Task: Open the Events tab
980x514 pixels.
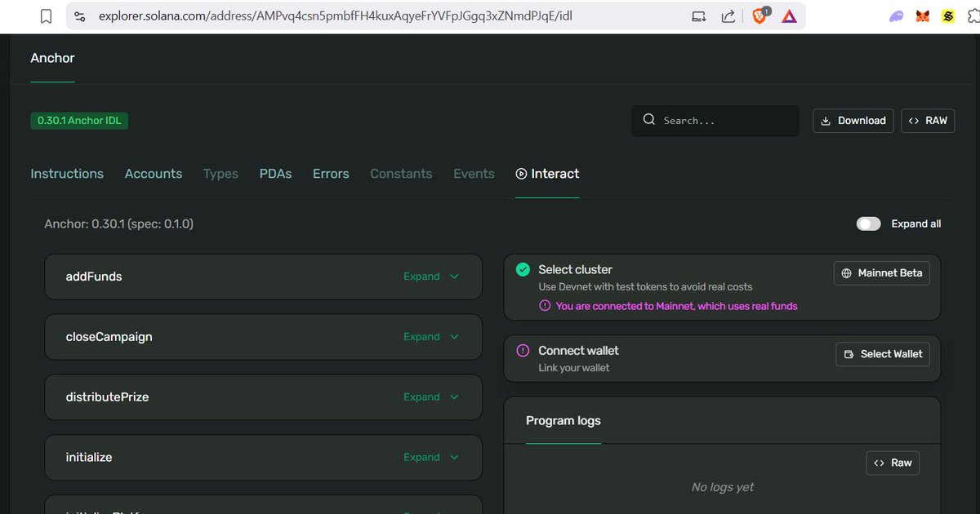Action: coord(474,174)
